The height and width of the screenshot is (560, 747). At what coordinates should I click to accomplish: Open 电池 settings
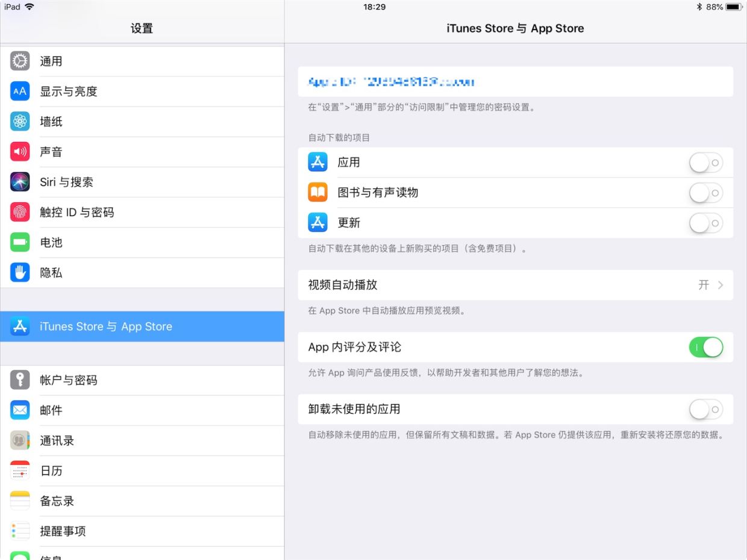click(142, 242)
